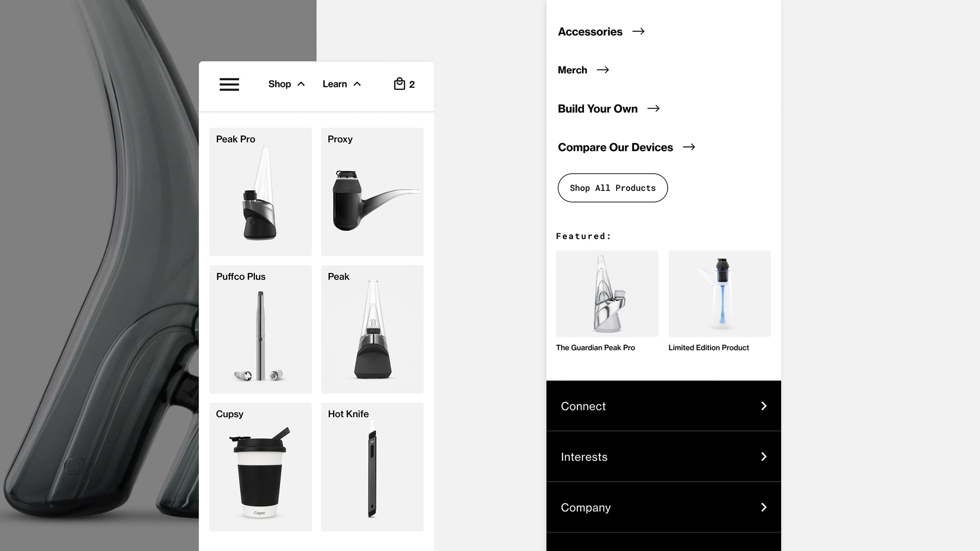Select the Peak Pro product card
The width and height of the screenshot is (980, 551).
pos(261,192)
